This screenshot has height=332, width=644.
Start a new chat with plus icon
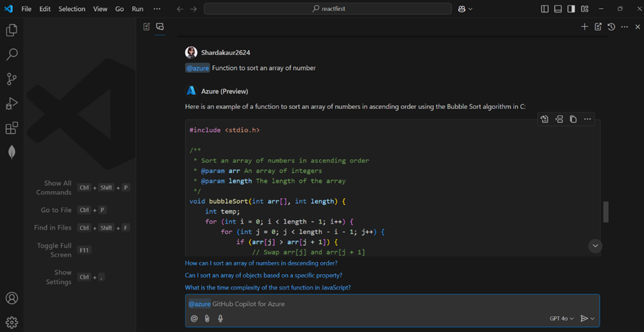[x=584, y=27]
